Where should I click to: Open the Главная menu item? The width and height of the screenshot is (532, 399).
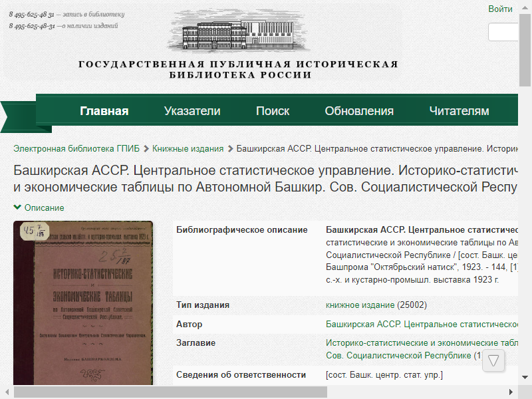[104, 111]
